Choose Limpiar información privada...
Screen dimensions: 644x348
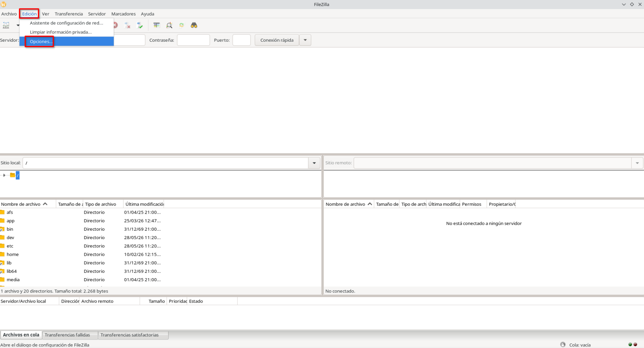coord(67,32)
